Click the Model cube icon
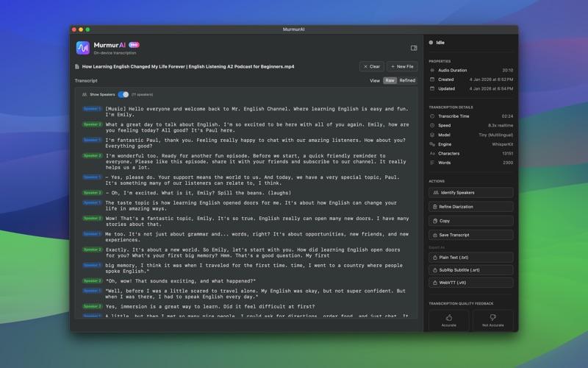Viewport: 588px width, 368px height. click(x=432, y=135)
